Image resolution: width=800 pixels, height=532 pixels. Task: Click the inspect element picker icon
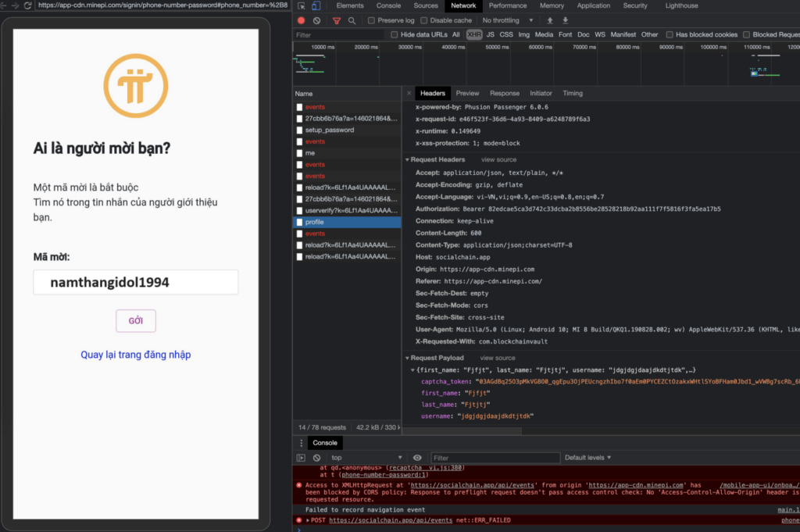(300, 5)
